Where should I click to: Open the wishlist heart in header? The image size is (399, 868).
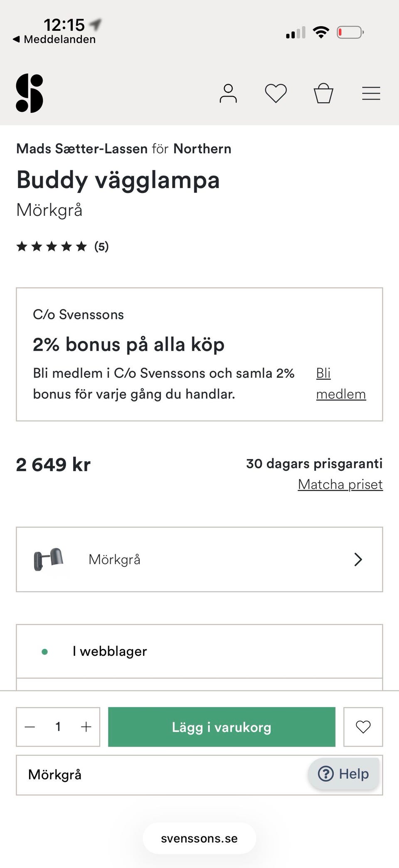[x=276, y=93]
